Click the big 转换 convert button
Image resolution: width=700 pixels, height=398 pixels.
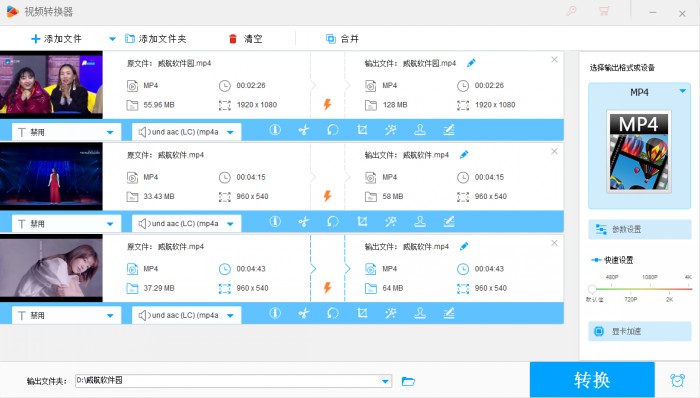pyautogui.click(x=592, y=380)
